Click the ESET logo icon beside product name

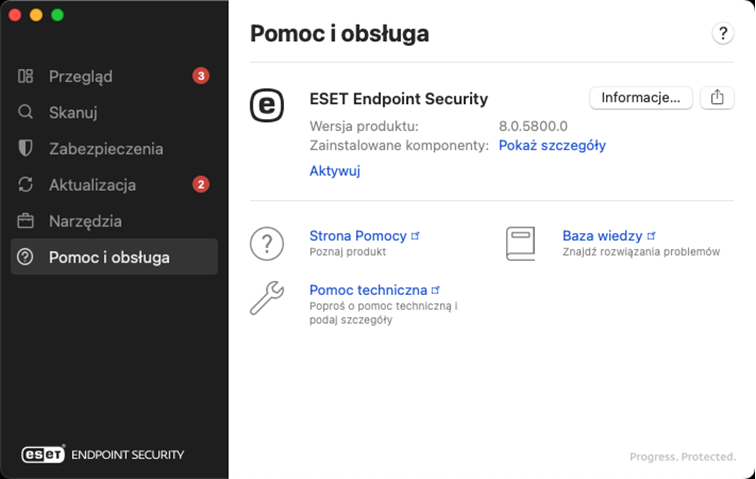[x=266, y=104]
